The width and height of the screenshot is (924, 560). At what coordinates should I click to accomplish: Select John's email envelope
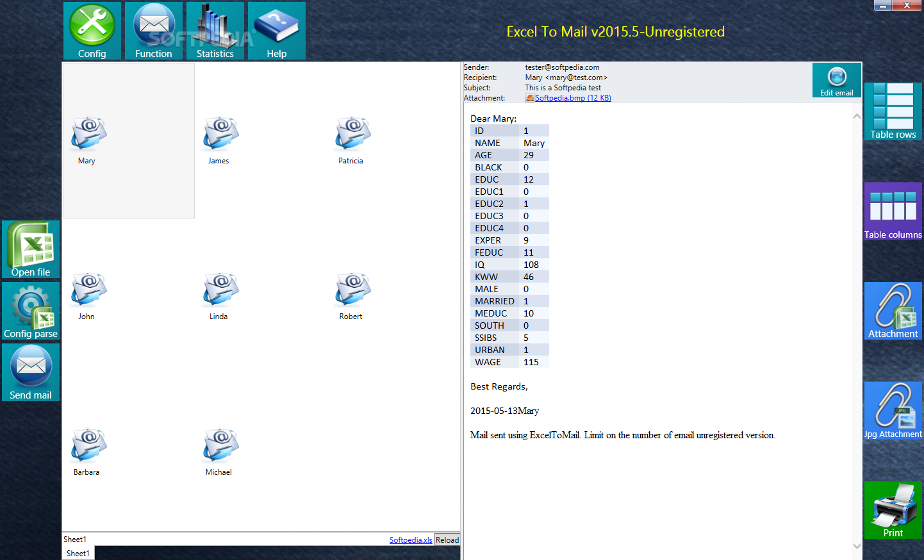(88, 289)
